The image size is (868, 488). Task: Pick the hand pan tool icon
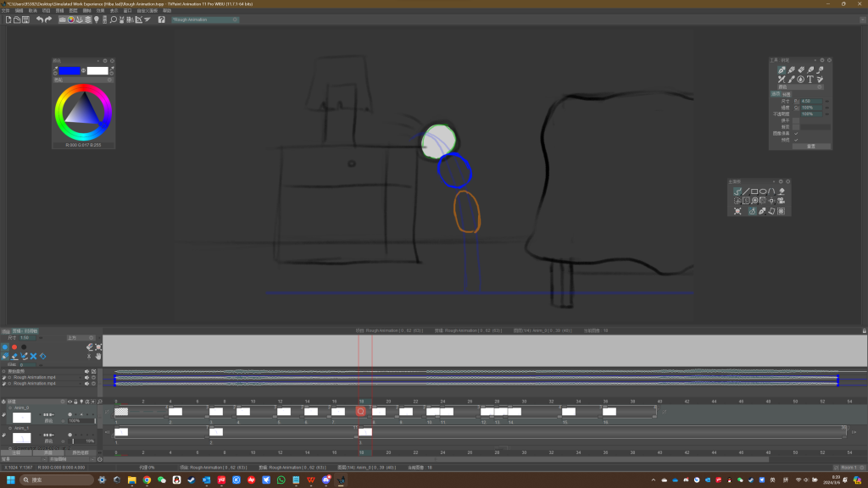[99, 356]
